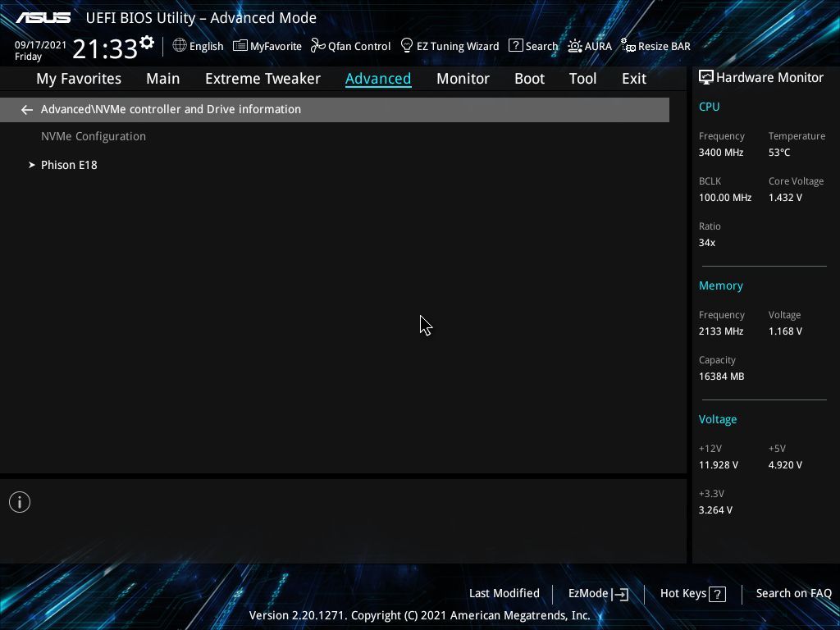
Task: Open MyFavorite list icon
Action: tap(240, 46)
